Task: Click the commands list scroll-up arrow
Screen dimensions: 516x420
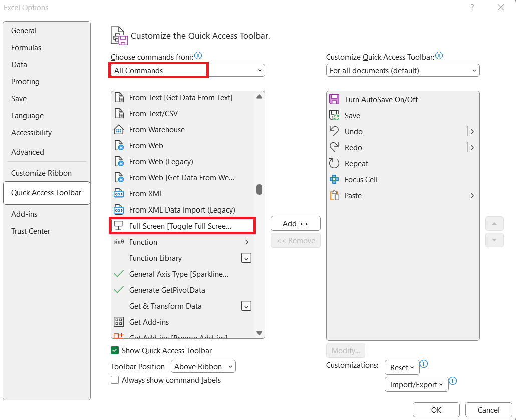Action: coord(260,97)
